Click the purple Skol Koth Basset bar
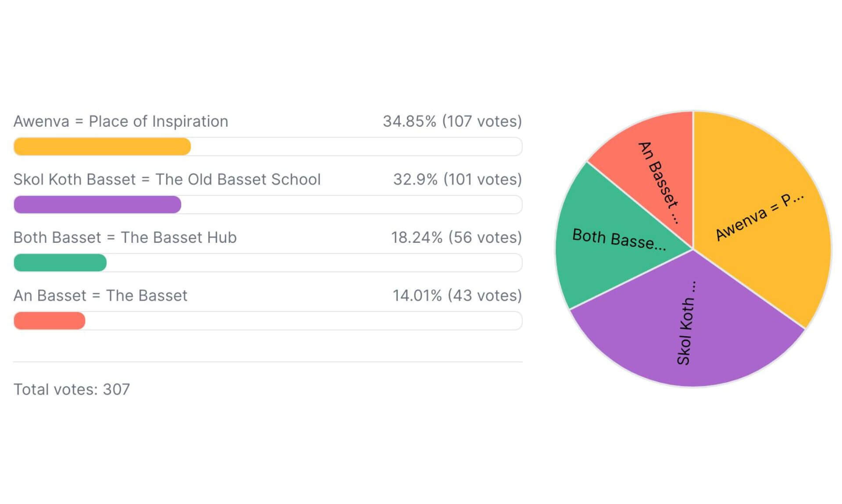 tap(97, 205)
